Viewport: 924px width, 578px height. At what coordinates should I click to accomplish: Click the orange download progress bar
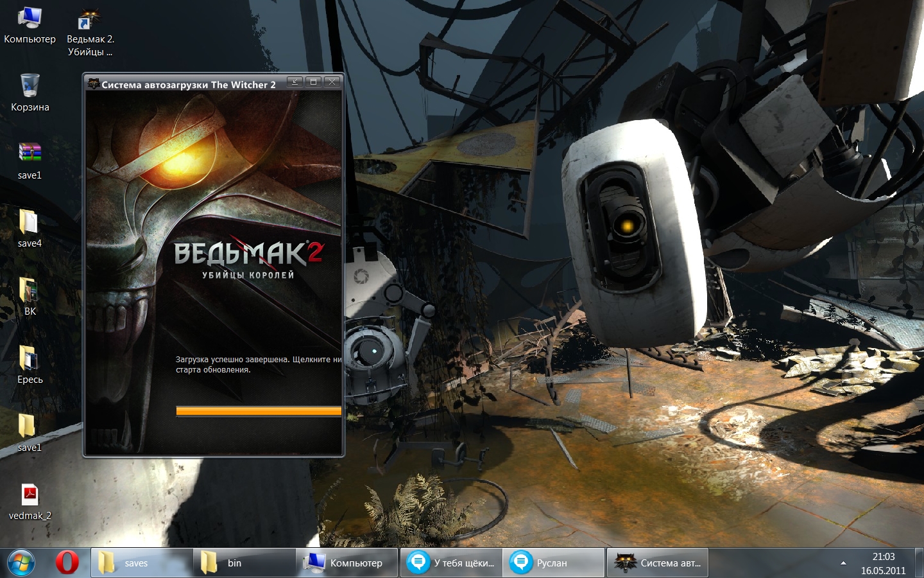click(259, 411)
